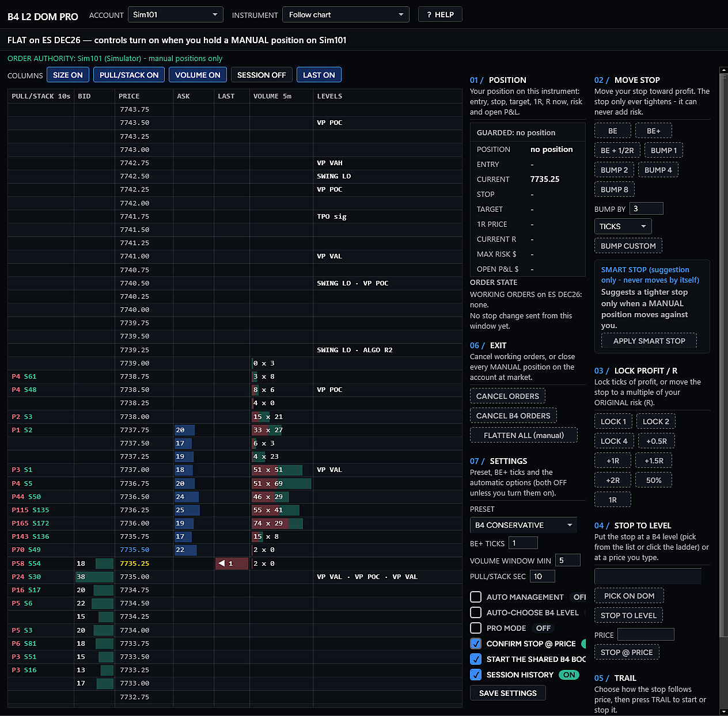Viewport: 728px width, 716px height.
Task: Toggle the VOLUME ON column button
Action: [198, 75]
